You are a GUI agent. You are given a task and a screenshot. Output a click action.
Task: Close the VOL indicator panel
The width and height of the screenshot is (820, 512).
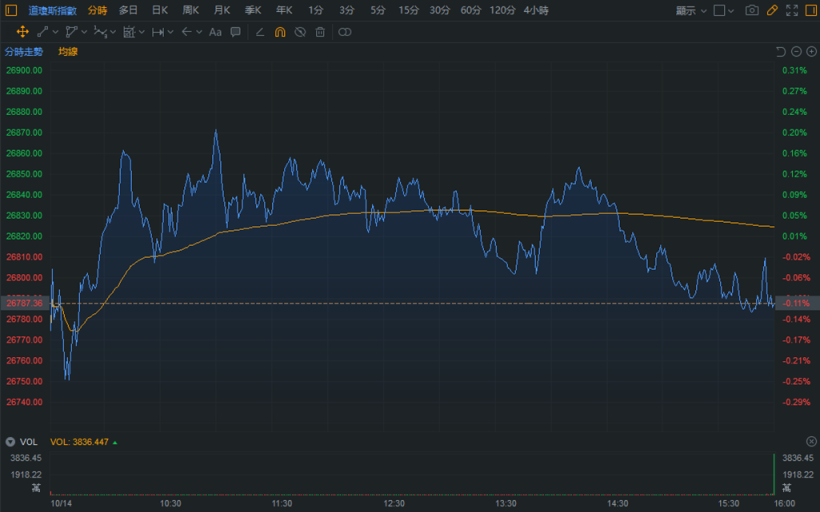pos(811,442)
